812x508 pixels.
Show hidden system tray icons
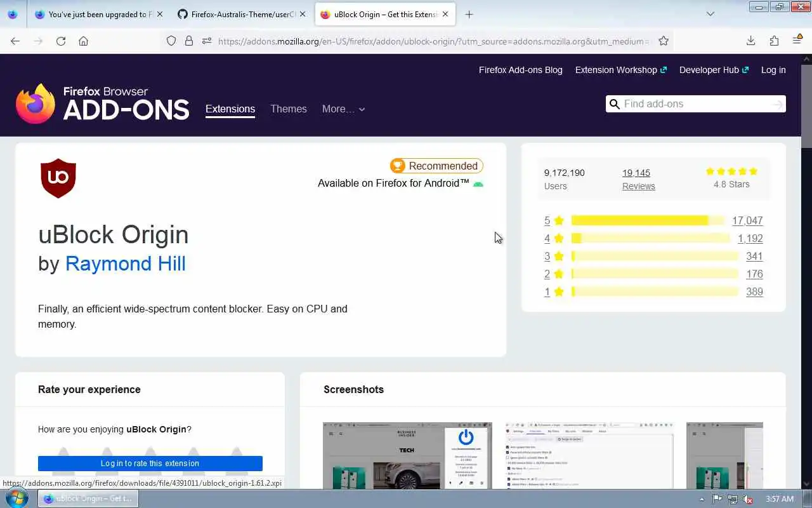[x=701, y=499]
